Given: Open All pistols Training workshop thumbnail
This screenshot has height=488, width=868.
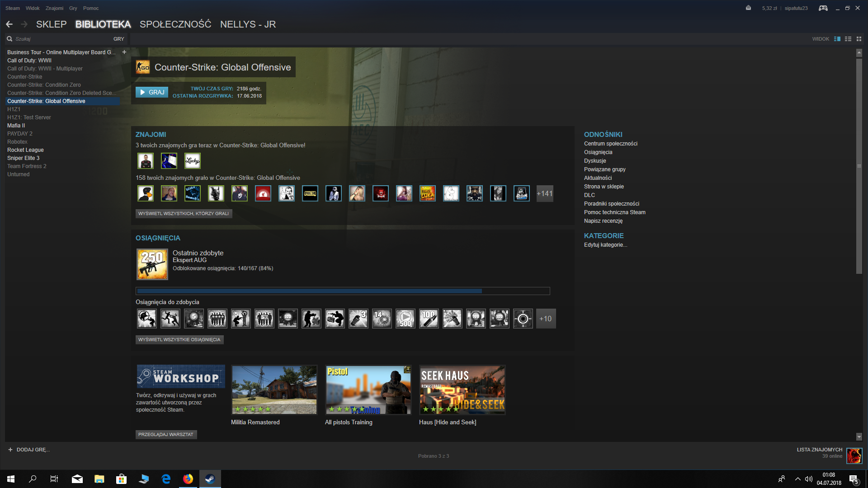Looking at the screenshot, I should tap(368, 390).
